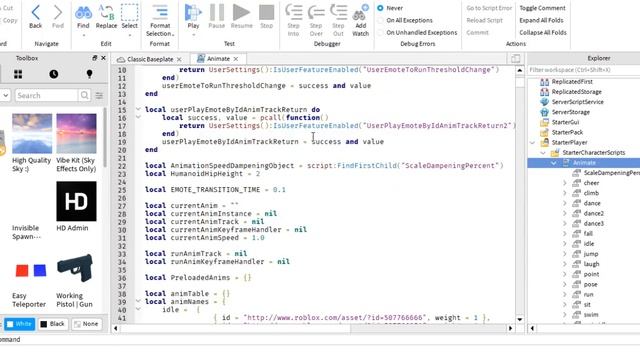Search with the Toolbox magnifier icon
This screenshot has height=360, width=640.
tap(84, 96)
